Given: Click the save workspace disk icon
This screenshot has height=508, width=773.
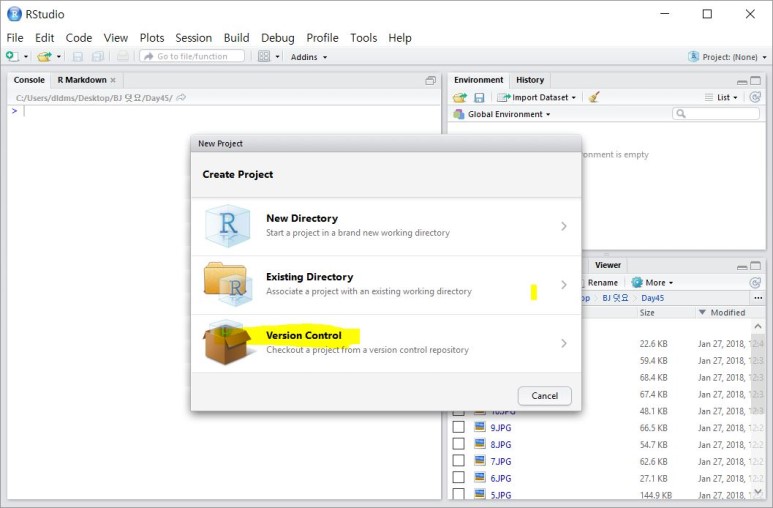Looking at the screenshot, I should (479, 98).
